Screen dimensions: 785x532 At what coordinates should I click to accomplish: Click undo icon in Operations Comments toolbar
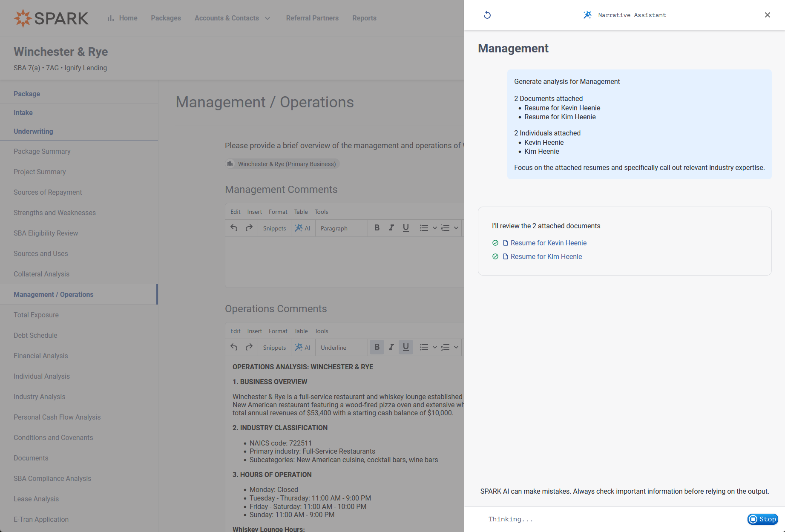[x=234, y=347]
